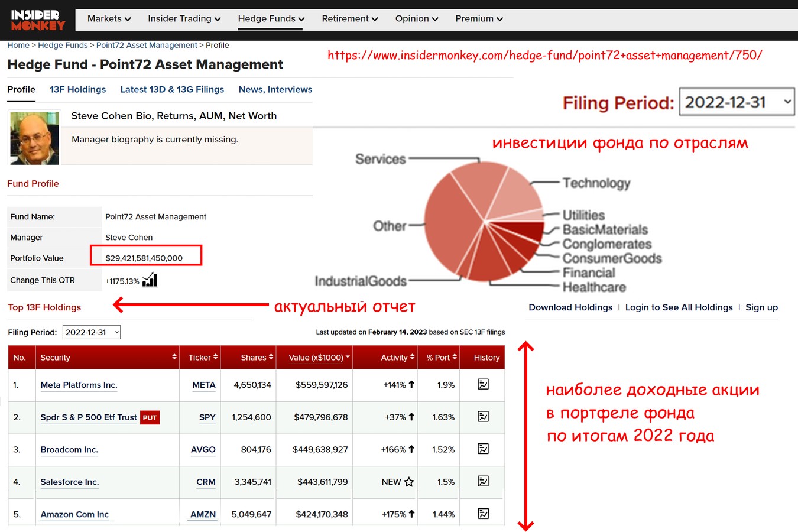Open history chart for Meta Platforms Inc.
This screenshot has width=798, height=532.
pyautogui.click(x=483, y=384)
